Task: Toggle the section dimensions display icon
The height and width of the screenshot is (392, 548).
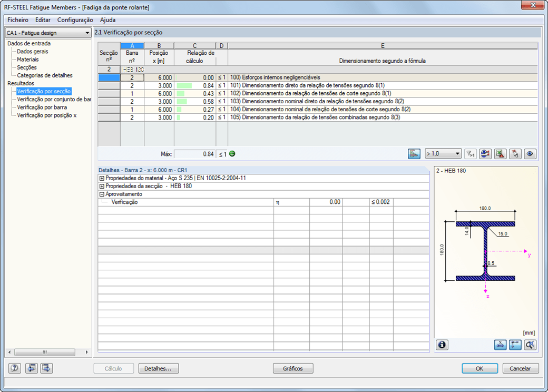Action: [501, 345]
